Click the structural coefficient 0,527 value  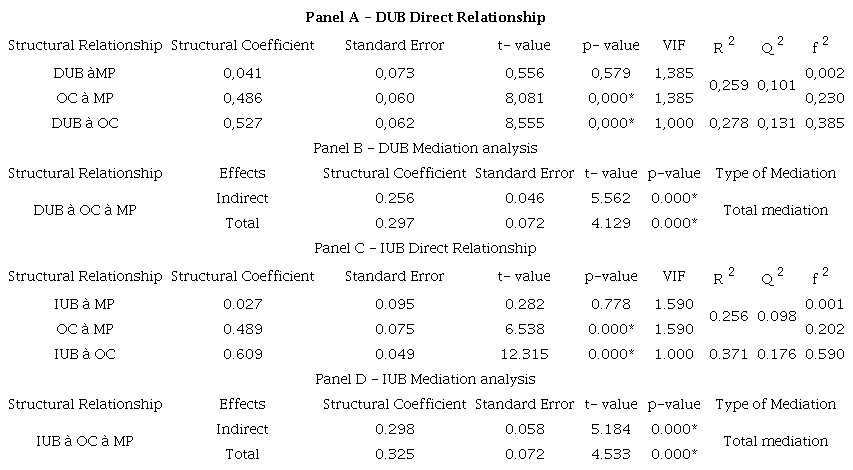[x=242, y=123]
